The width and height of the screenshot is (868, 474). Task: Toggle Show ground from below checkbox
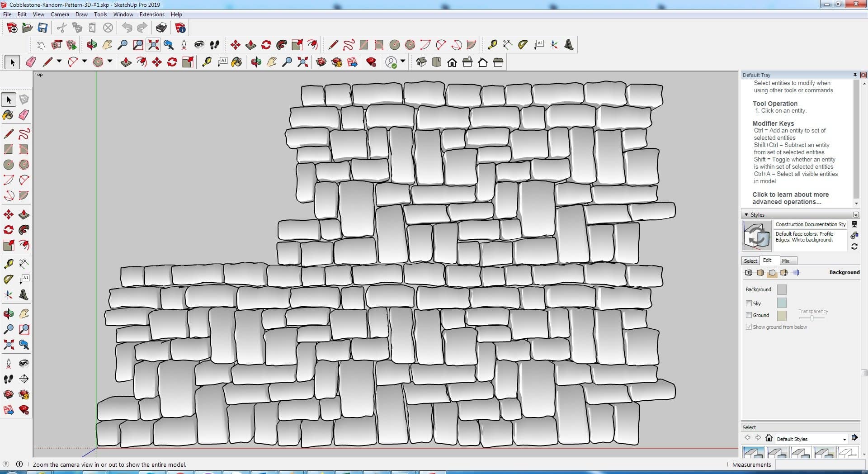point(749,327)
